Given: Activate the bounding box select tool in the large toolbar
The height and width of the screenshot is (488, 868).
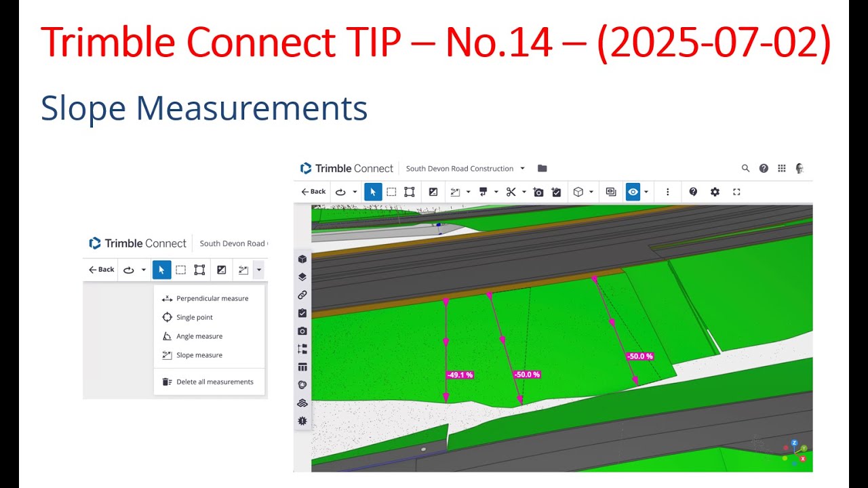Looking at the screenshot, I should click(x=410, y=192).
